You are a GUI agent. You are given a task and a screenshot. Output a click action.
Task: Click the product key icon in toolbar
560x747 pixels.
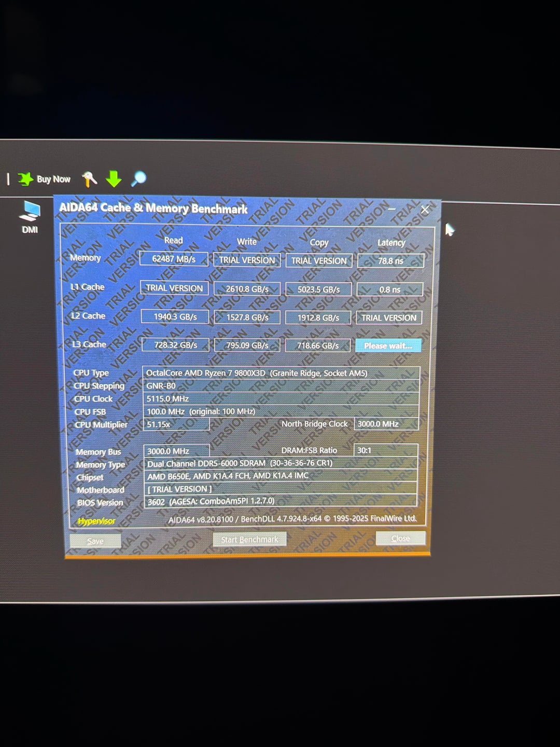[89, 179]
